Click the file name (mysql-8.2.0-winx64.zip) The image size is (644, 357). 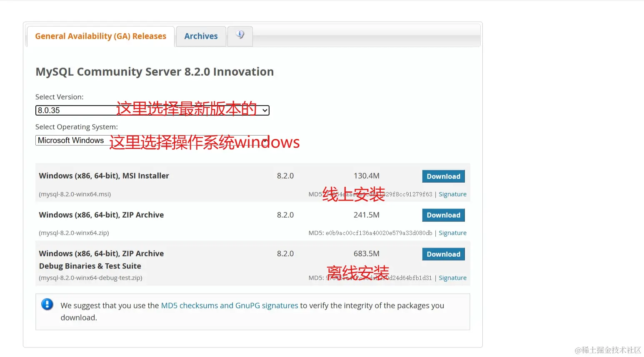coord(74,233)
